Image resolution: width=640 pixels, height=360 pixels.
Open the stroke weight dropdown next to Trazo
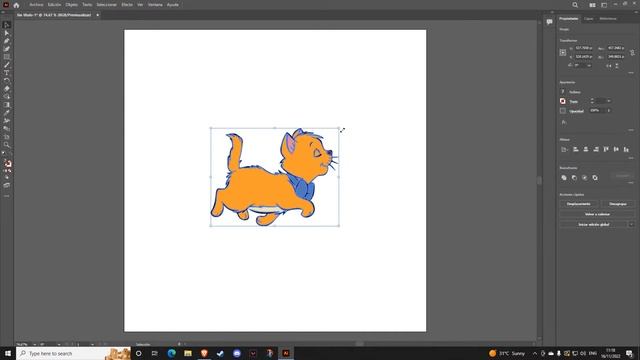(x=609, y=101)
